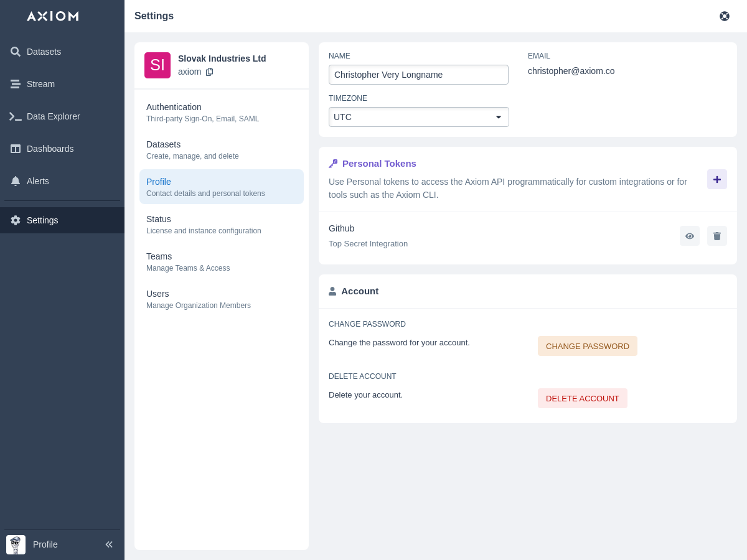The image size is (747, 560).
Task: Click into the Name input field
Action: [x=418, y=75]
